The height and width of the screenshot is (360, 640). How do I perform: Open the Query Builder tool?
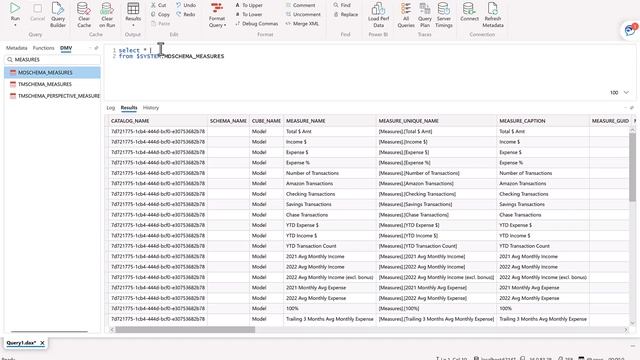pyautogui.click(x=58, y=15)
